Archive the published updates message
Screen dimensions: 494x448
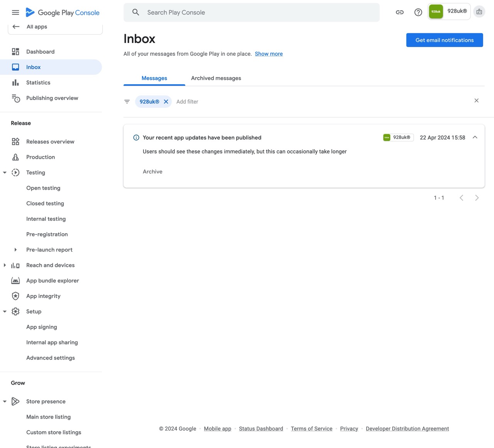pos(152,171)
